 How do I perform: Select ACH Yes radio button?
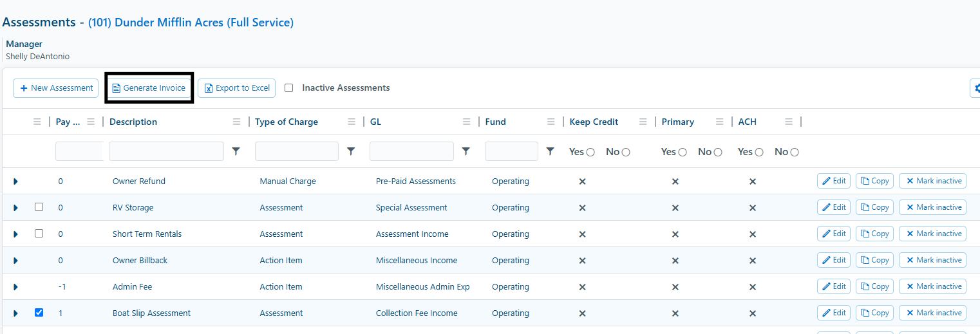(x=759, y=153)
